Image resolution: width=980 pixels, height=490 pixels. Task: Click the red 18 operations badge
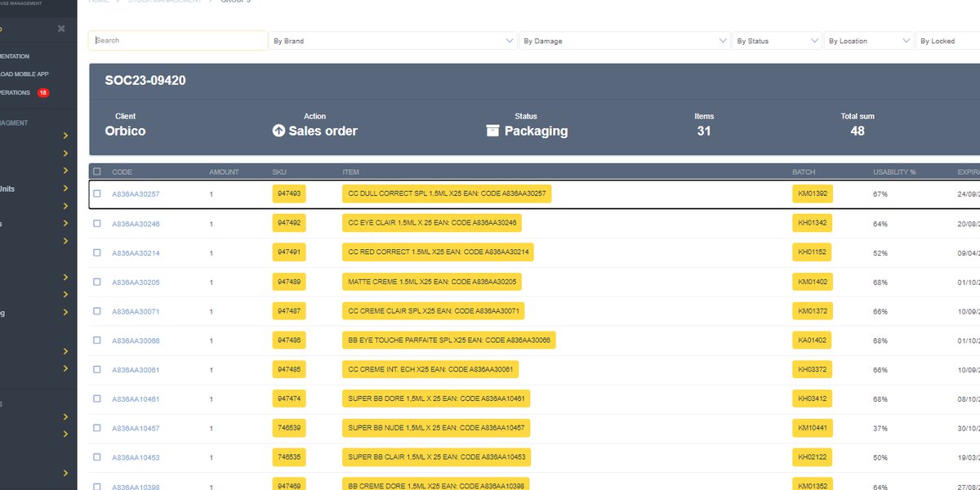42,93
